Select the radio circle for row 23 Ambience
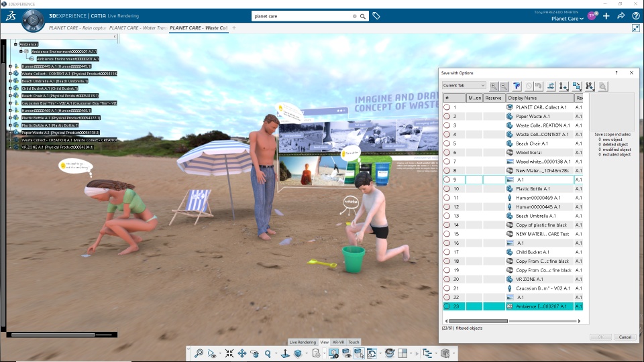 pos(447,306)
